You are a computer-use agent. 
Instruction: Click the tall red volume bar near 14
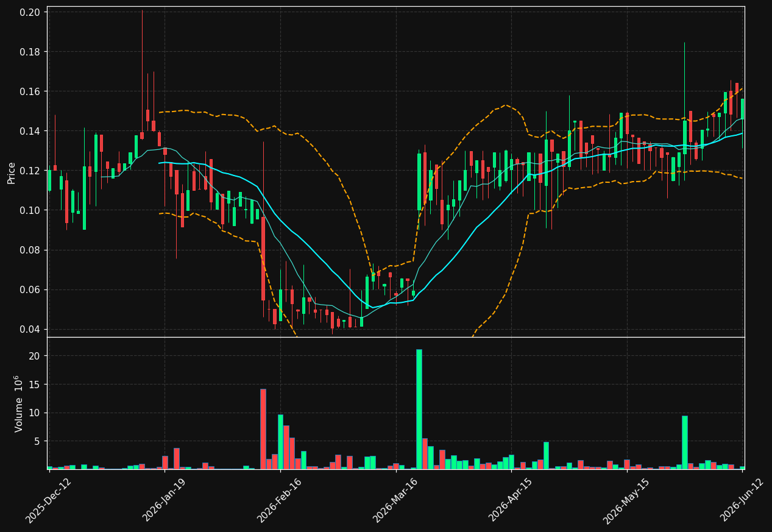[x=263, y=429]
